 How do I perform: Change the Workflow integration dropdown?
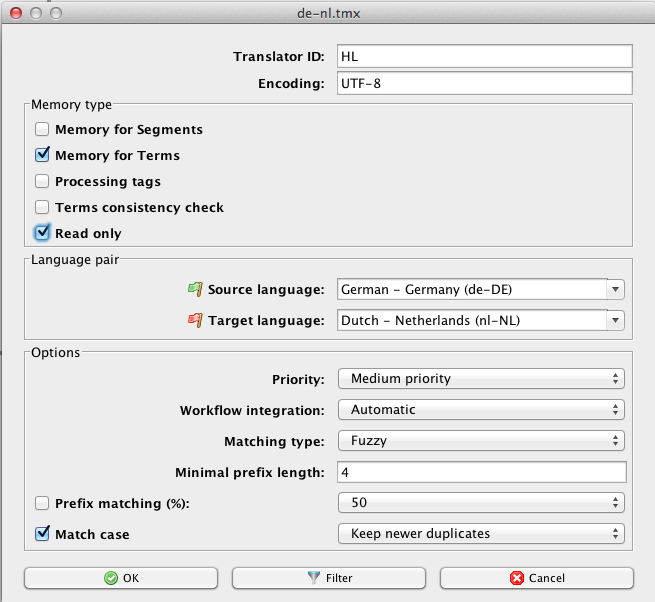481,410
